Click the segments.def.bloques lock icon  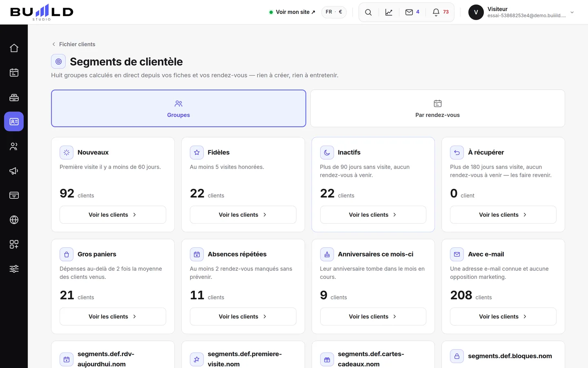tap(457, 356)
